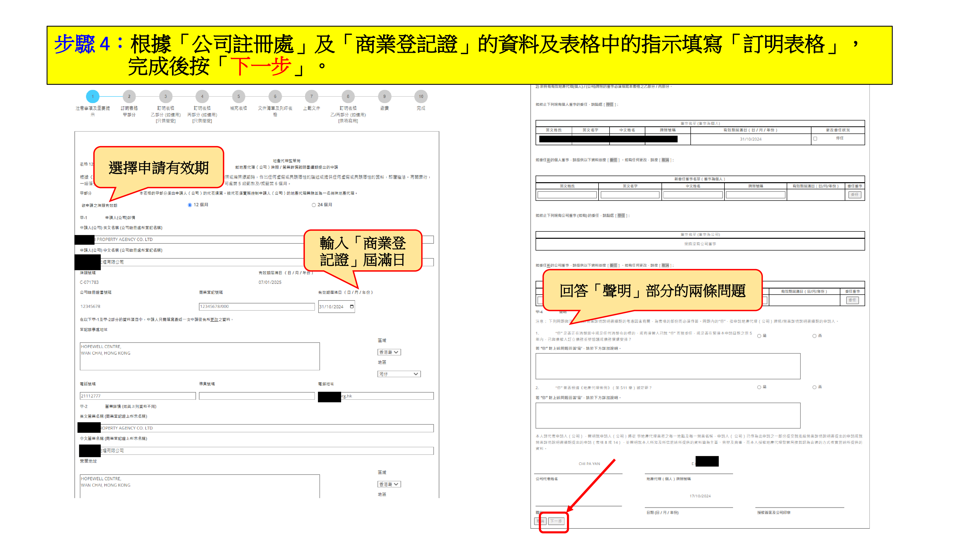Open registered office district dropdown 灣仔
The image size is (980, 551).
point(399,374)
